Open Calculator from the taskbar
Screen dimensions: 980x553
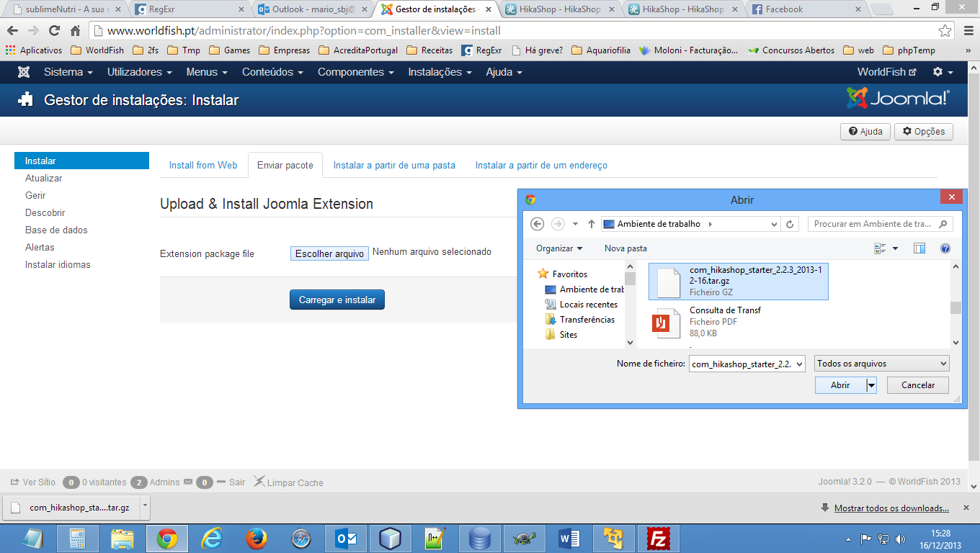coord(77,539)
